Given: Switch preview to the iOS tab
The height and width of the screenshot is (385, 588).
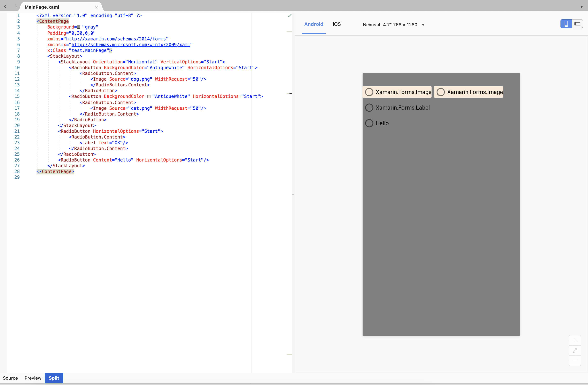Looking at the screenshot, I should click(x=337, y=24).
